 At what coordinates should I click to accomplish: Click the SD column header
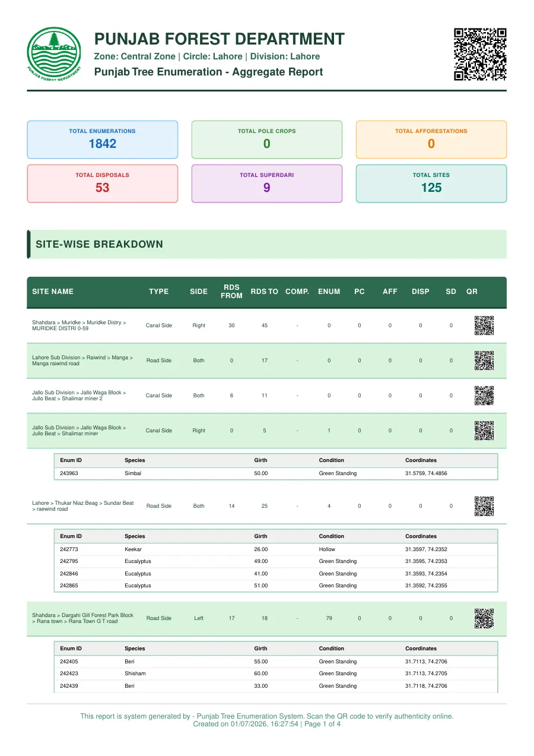click(451, 292)
